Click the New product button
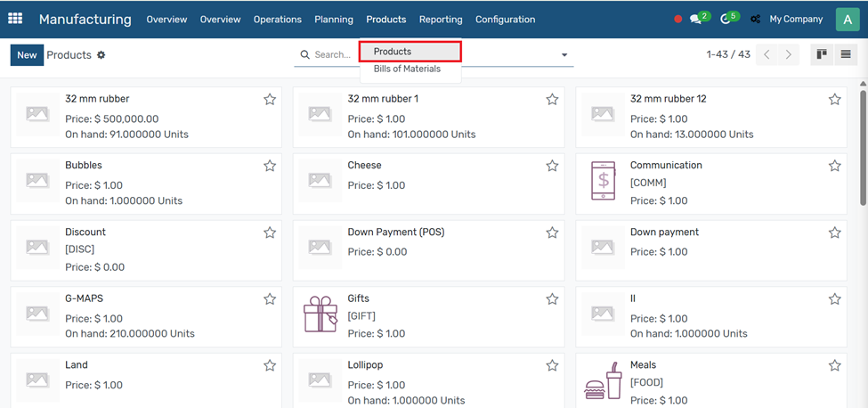The image size is (868, 408). coord(27,55)
